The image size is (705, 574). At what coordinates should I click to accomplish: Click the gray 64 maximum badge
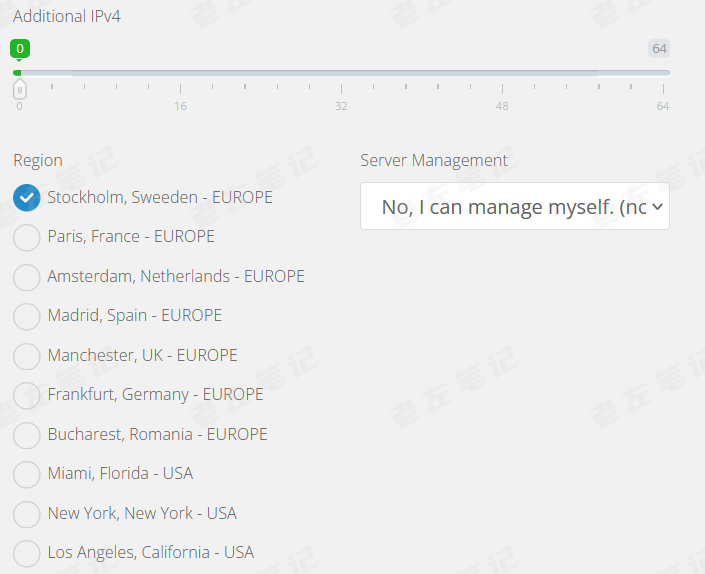click(x=659, y=48)
